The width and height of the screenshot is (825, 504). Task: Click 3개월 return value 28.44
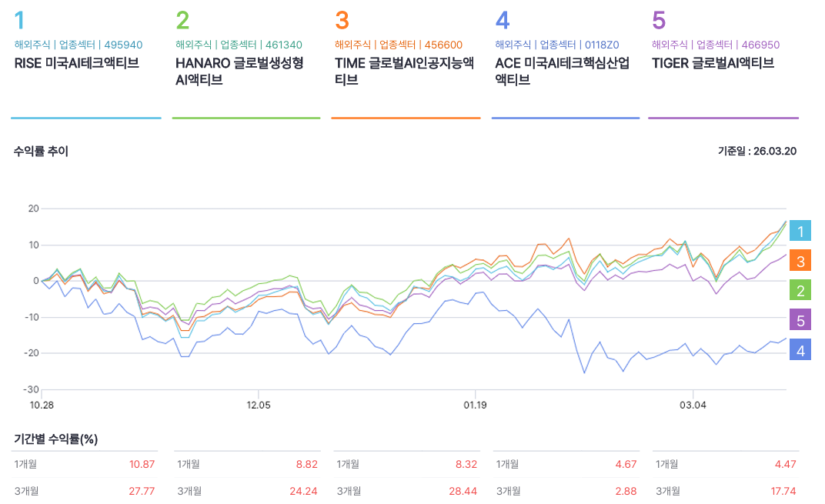click(x=463, y=491)
